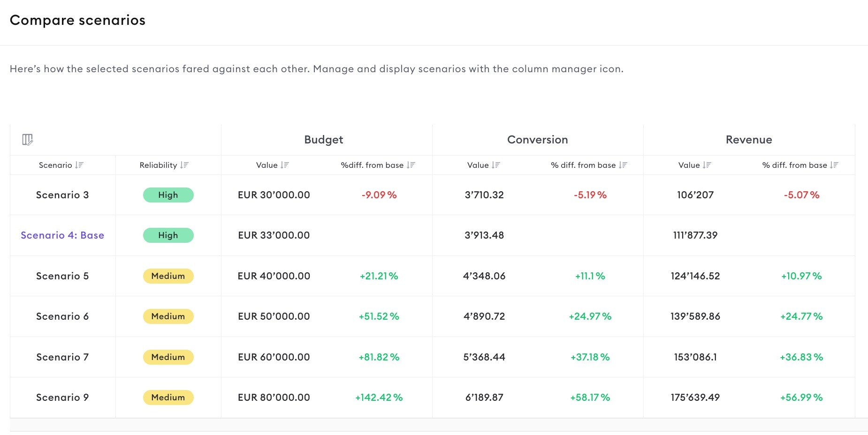This screenshot has height=435, width=868.
Task: Click Medium reliability badge for Scenario 5
Action: (x=168, y=276)
